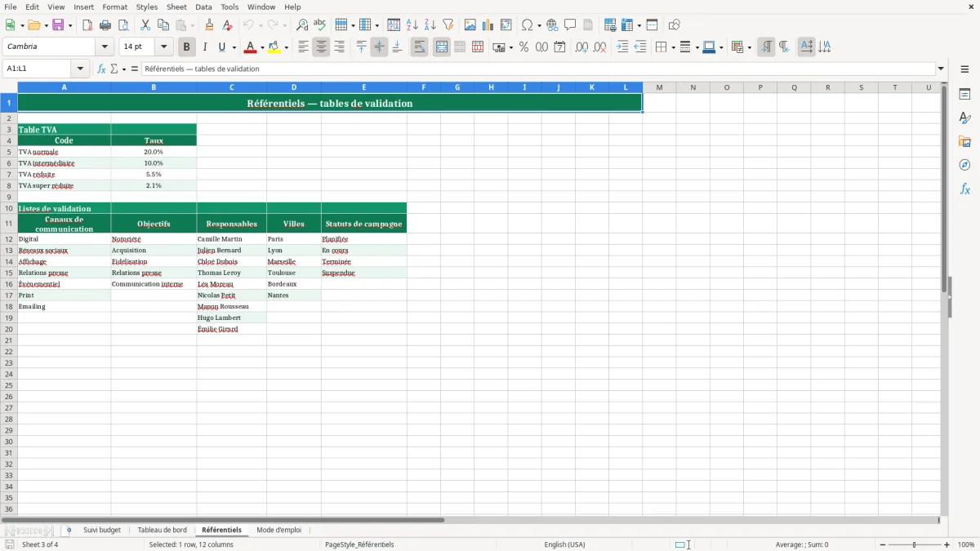
Task: Toggle Merge and Center Cells
Action: (442, 47)
